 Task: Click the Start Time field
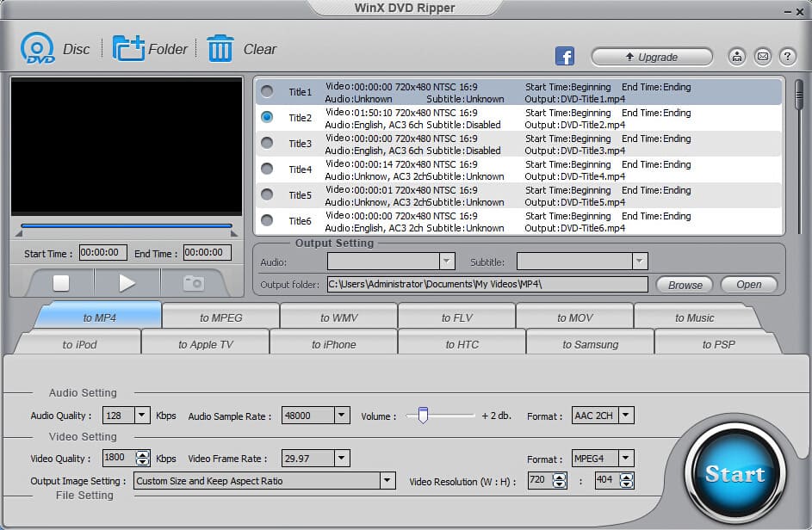tap(102, 253)
